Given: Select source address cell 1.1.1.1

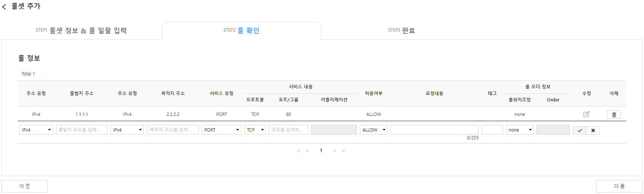Looking at the screenshot, I should tap(82, 114).
